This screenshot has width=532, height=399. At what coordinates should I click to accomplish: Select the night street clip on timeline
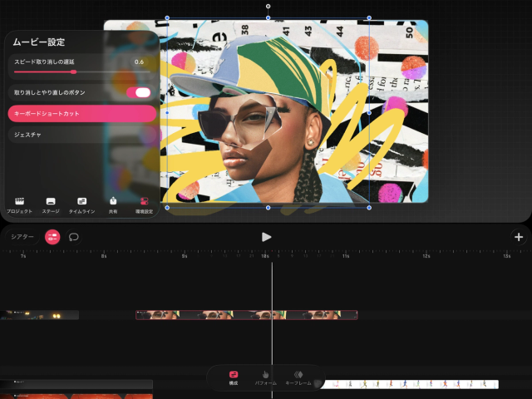pyautogui.click(x=39, y=315)
